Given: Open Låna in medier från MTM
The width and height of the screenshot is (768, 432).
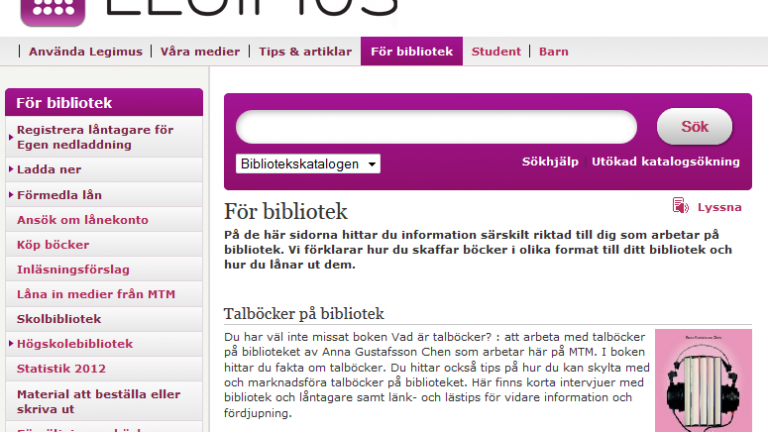Looking at the screenshot, I should tap(96, 294).
